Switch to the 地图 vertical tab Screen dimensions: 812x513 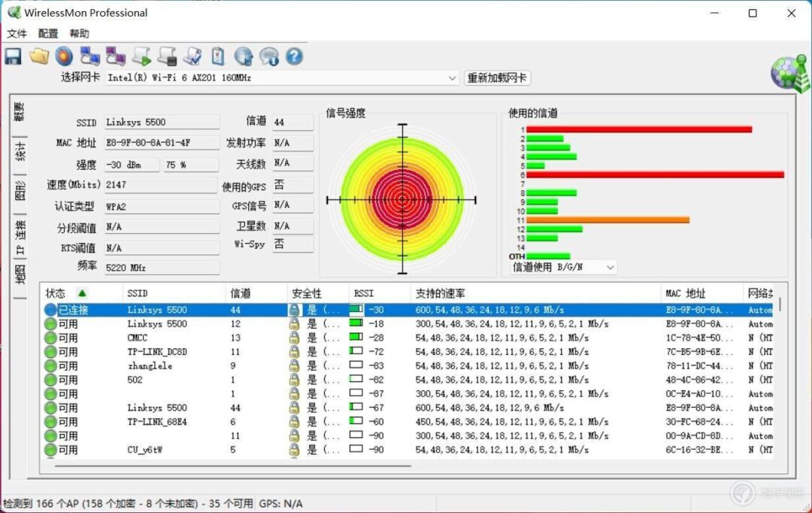[20, 275]
